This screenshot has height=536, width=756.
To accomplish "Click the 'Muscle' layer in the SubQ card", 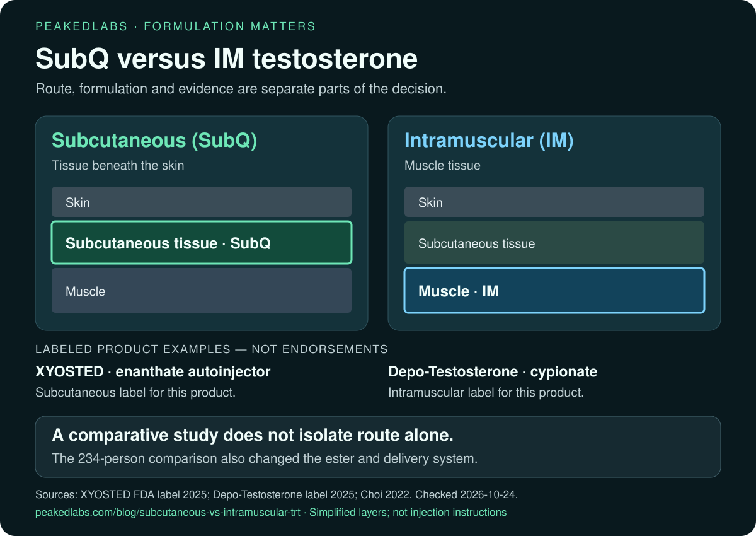I will (202, 290).
